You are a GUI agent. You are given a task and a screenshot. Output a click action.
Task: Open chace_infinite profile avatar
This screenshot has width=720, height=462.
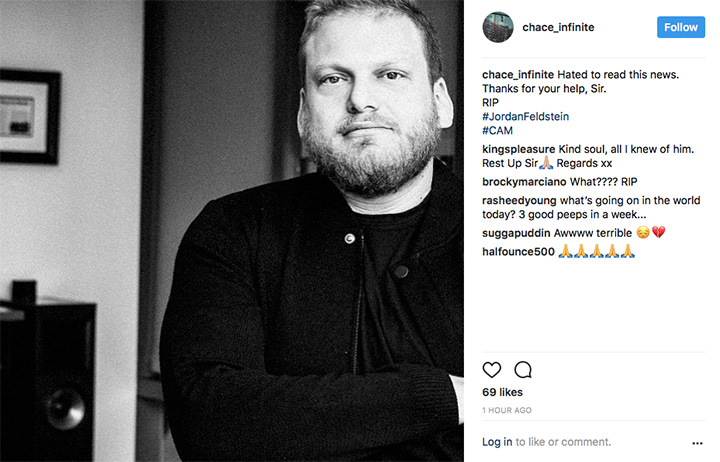(x=498, y=27)
